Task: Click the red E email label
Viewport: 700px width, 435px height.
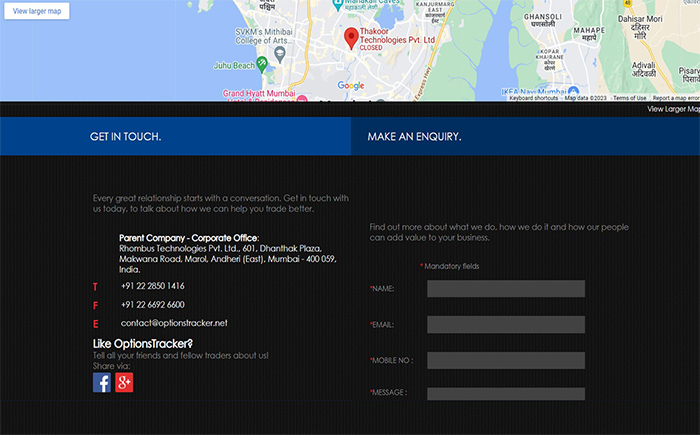Action: (x=96, y=324)
